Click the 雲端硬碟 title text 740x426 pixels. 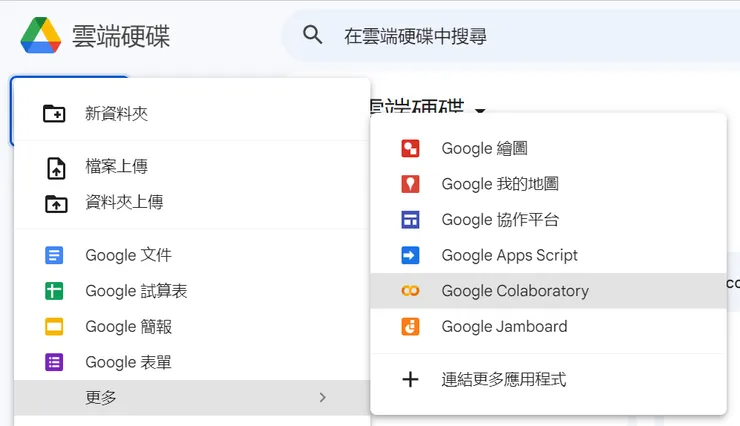[121, 36]
